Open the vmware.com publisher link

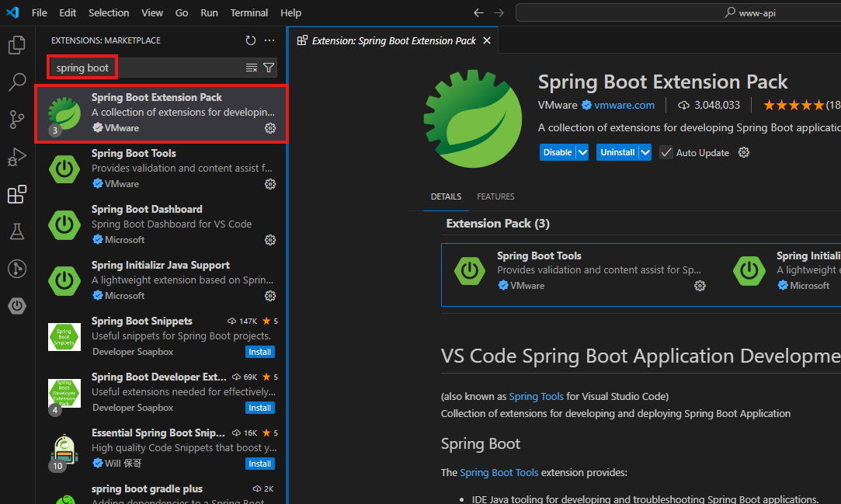click(x=624, y=105)
